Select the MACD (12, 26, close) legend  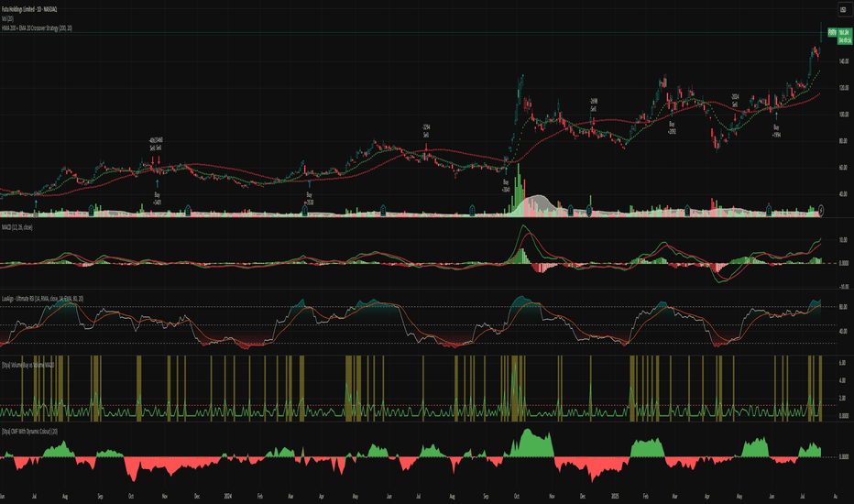click(x=16, y=227)
